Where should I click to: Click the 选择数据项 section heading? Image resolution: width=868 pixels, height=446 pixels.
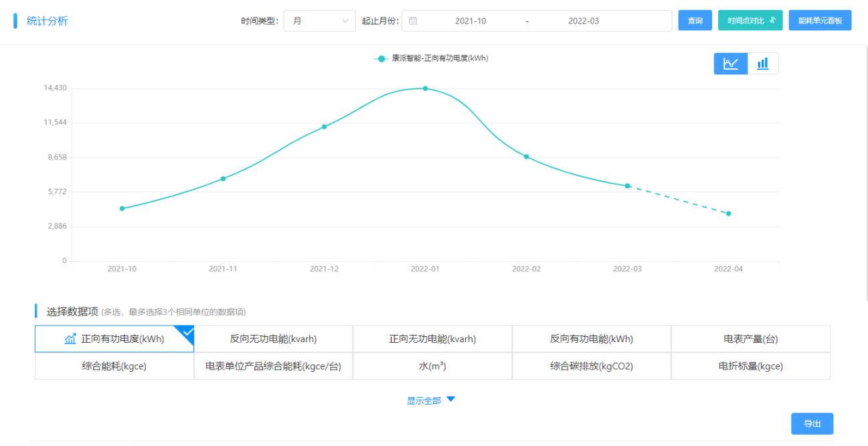[72, 311]
